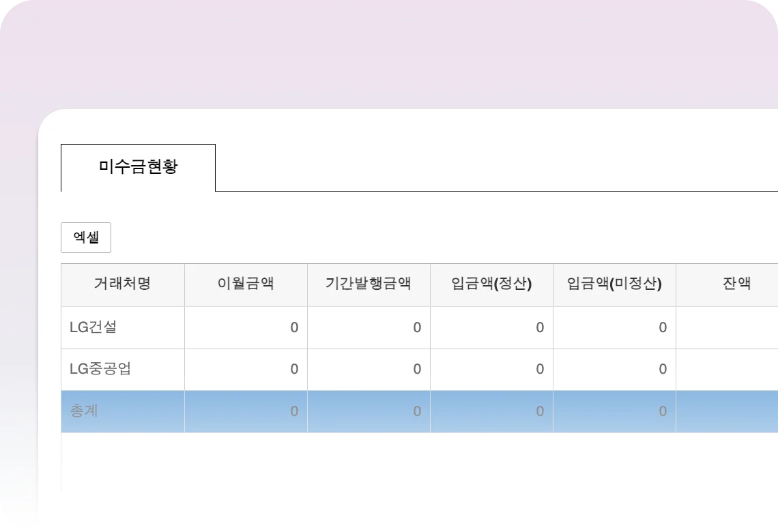Image resolution: width=778 pixels, height=532 pixels.
Task: Click the 엑셀 export button
Action: 86,237
